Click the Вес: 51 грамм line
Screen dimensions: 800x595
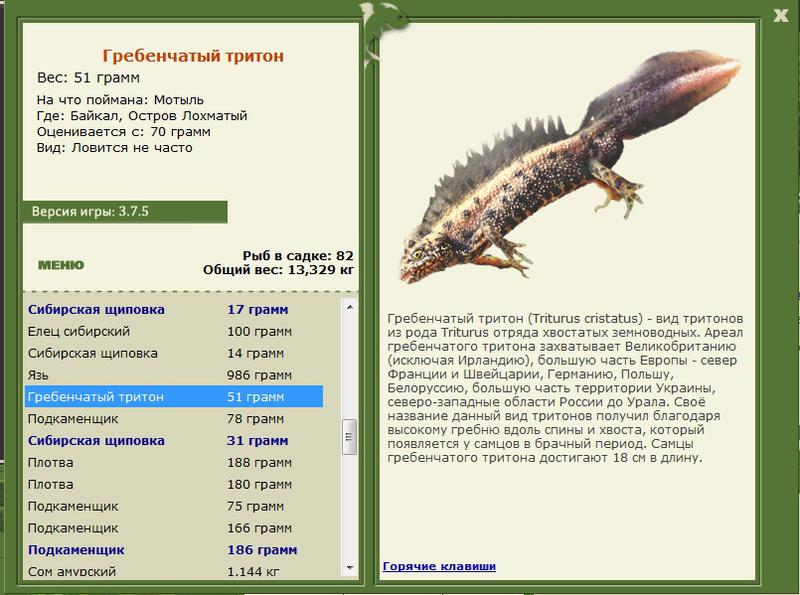pos(88,78)
